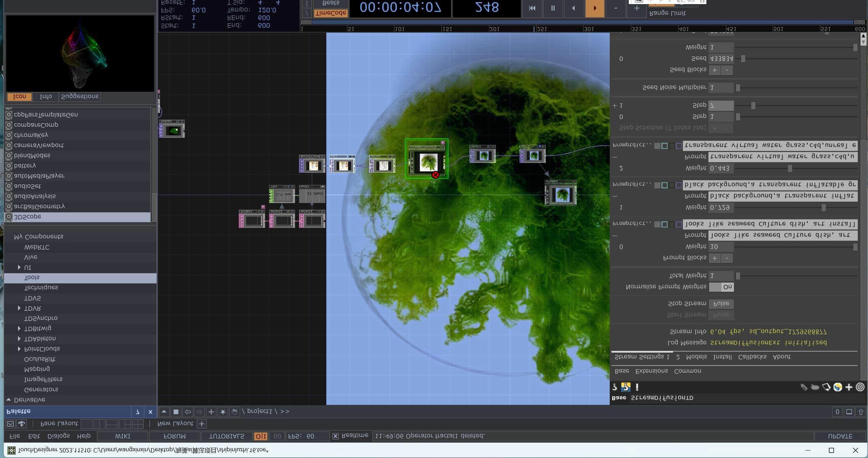The height and width of the screenshot is (458, 868).
Task: Open the Dialogs menu
Action: 59,436
